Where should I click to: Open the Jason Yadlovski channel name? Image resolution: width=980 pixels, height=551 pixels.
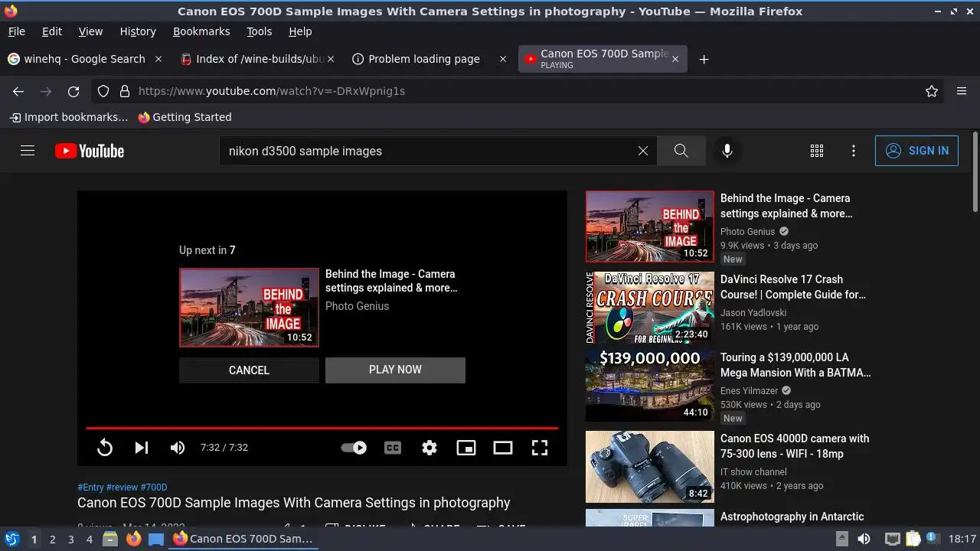(x=753, y=312)
